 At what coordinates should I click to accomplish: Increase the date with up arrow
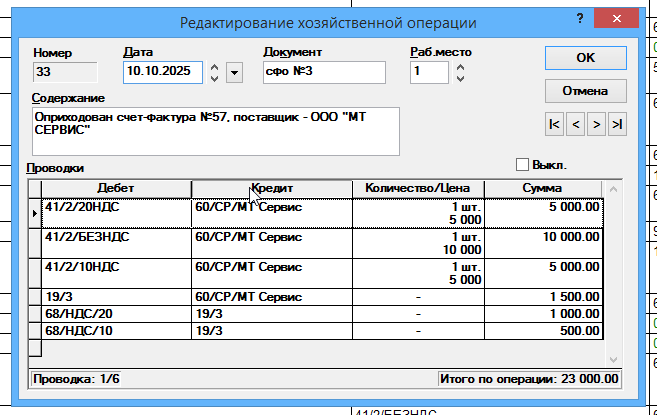pyautogui.click(x=213, y=66)
